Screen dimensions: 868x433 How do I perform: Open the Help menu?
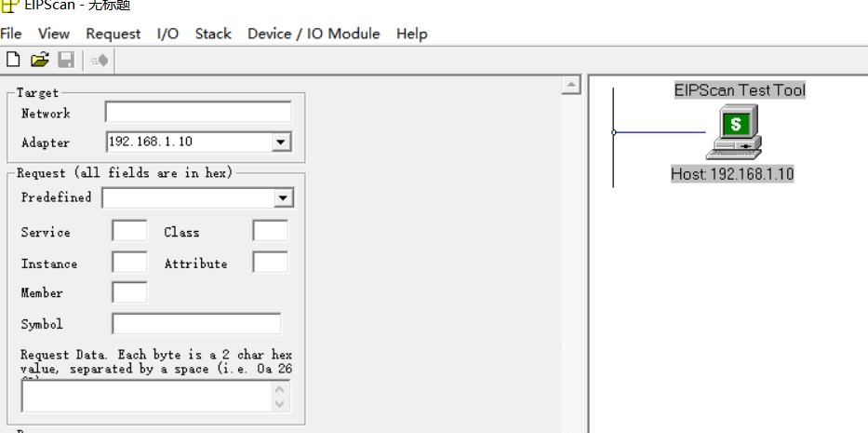412,34
